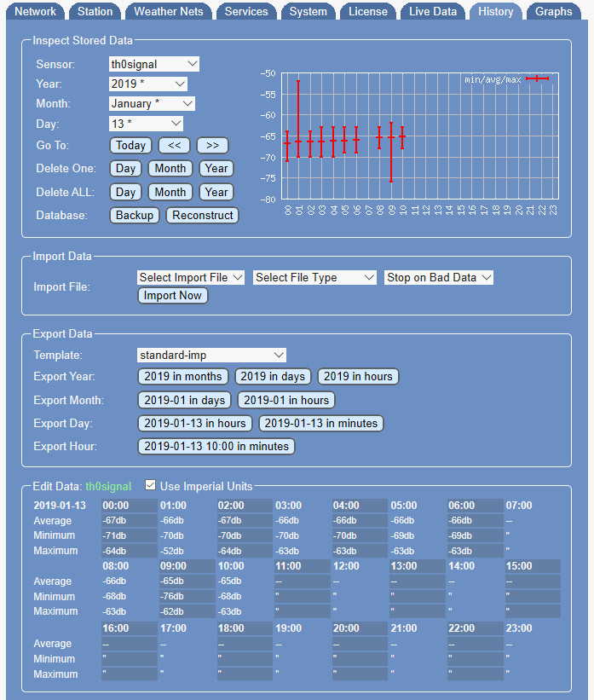Open the Graphs tab
Screen dimensions: 594x700
(x=553, y=12)
